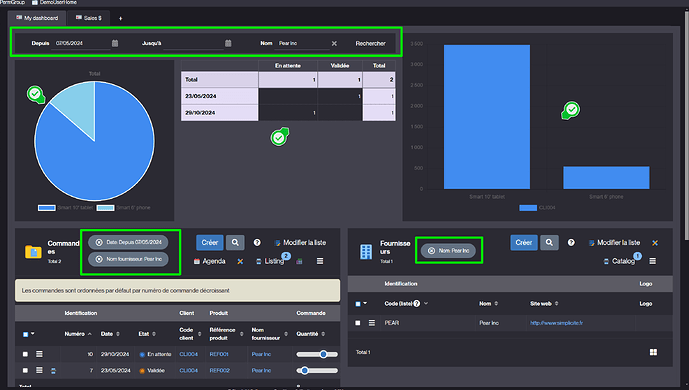Image resolution: width=689 pixels, height=390 pixels.
Task: Click the Listing button with badge
Action: (x=270, y=261)
